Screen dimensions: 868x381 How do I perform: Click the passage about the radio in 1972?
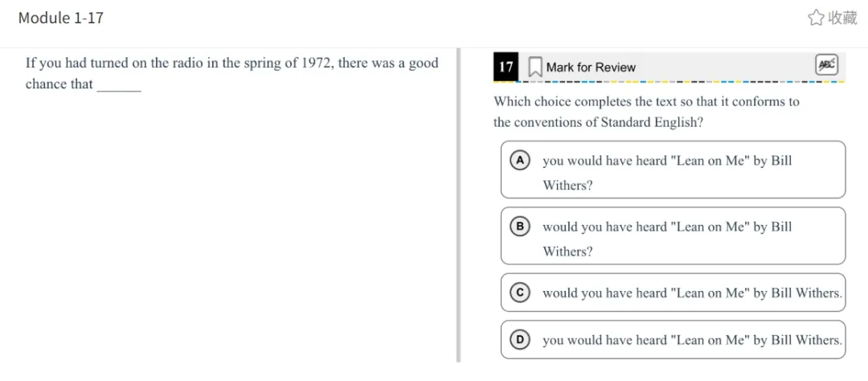click(231, 63)
